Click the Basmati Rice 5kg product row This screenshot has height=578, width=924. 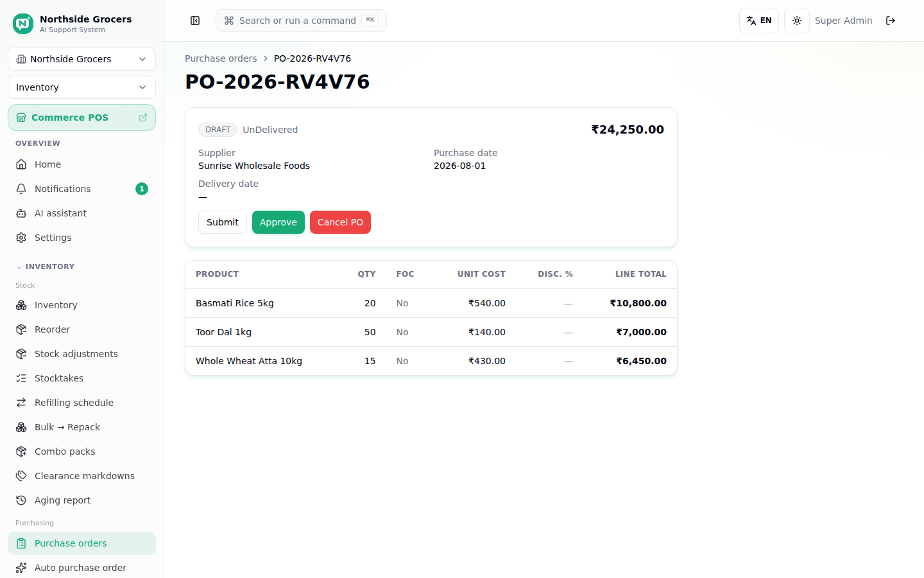click(x=431, y=303)
